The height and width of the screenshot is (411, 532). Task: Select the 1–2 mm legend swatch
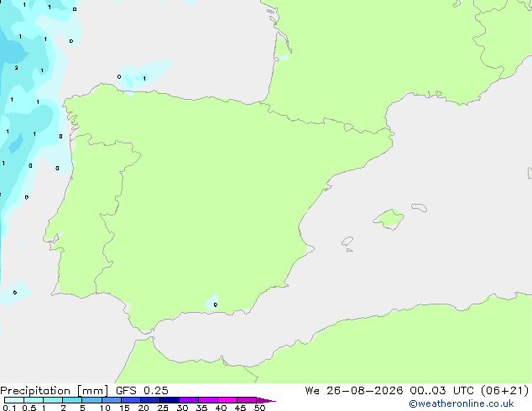coord(53,400)
